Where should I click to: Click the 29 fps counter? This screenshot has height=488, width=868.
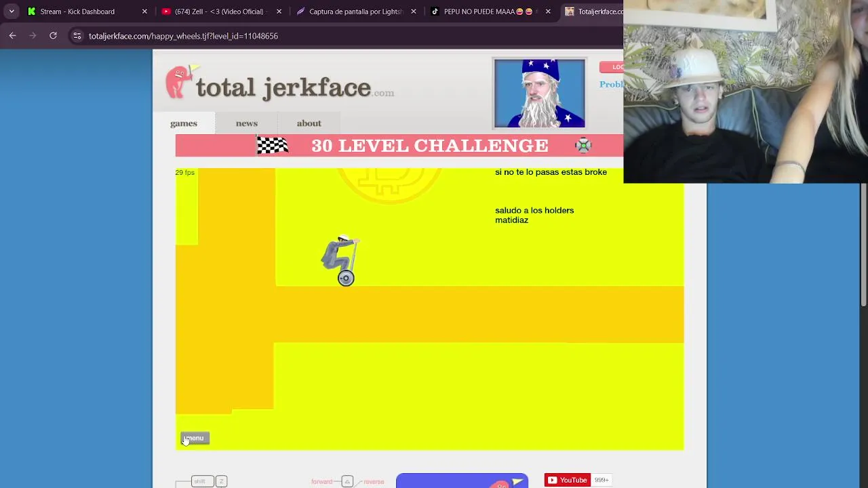click(185, 172)
